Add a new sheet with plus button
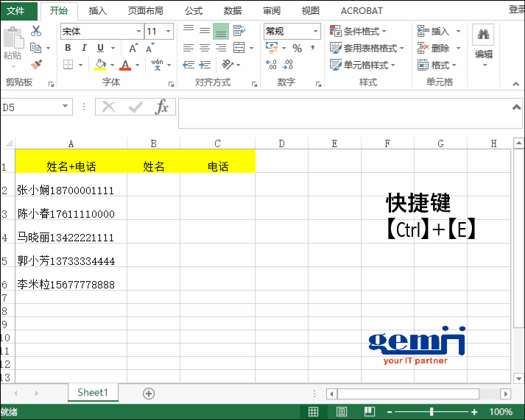 pyautogui.click(x=149, y=394)
